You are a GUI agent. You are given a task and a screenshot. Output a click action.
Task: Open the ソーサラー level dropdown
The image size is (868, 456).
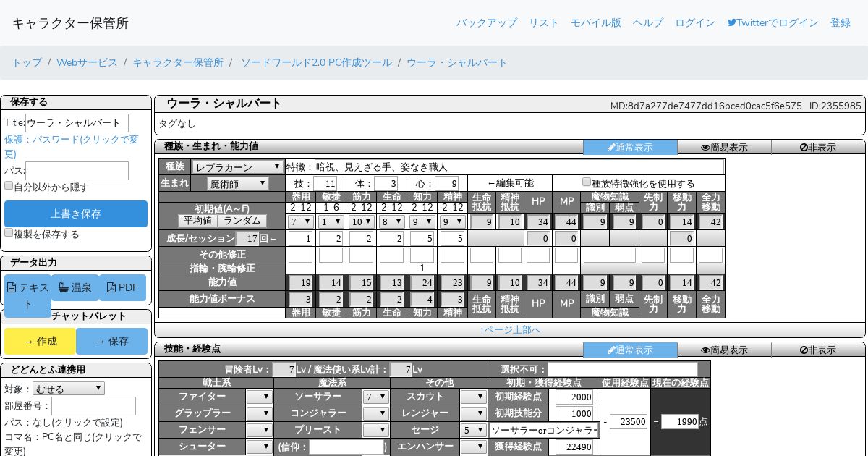pos(376,397)
